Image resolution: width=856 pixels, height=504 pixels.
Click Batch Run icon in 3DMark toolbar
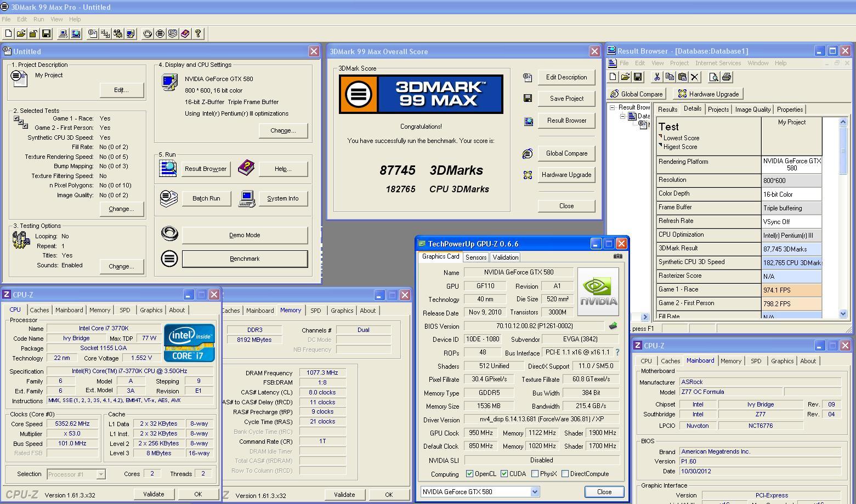(173, 34)
